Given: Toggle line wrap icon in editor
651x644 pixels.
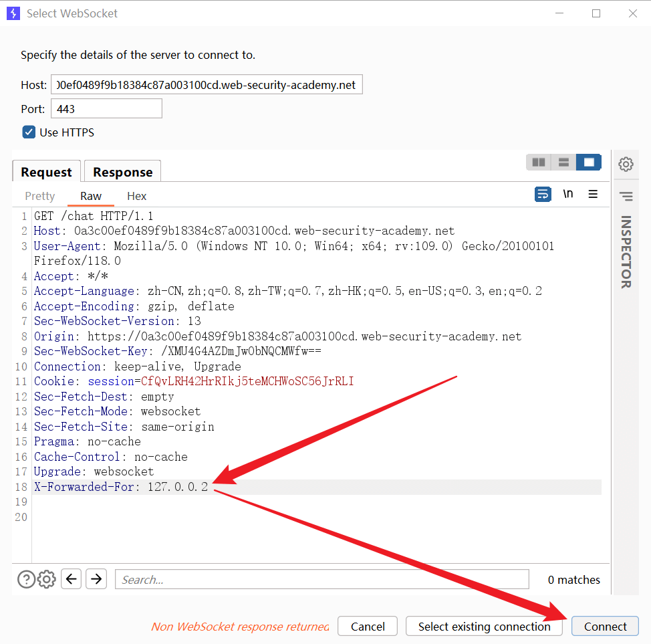Looking at the screenshot, I should pos(543,194).
